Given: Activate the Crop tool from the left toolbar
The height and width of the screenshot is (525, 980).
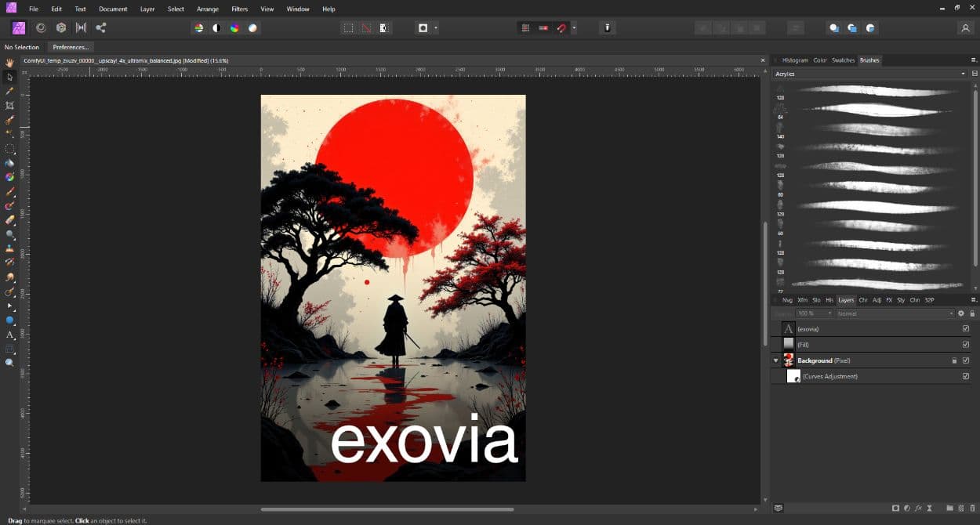Looking at the screenshot, I should coord(10,106).
